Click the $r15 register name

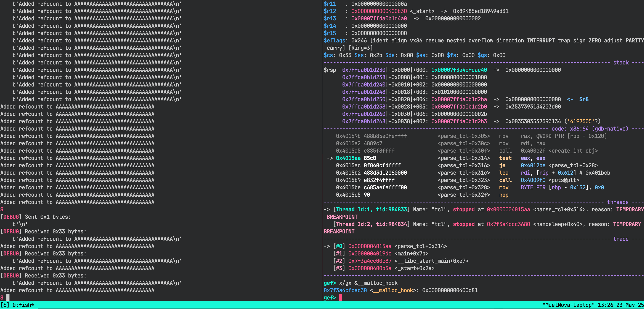[330, 33]
